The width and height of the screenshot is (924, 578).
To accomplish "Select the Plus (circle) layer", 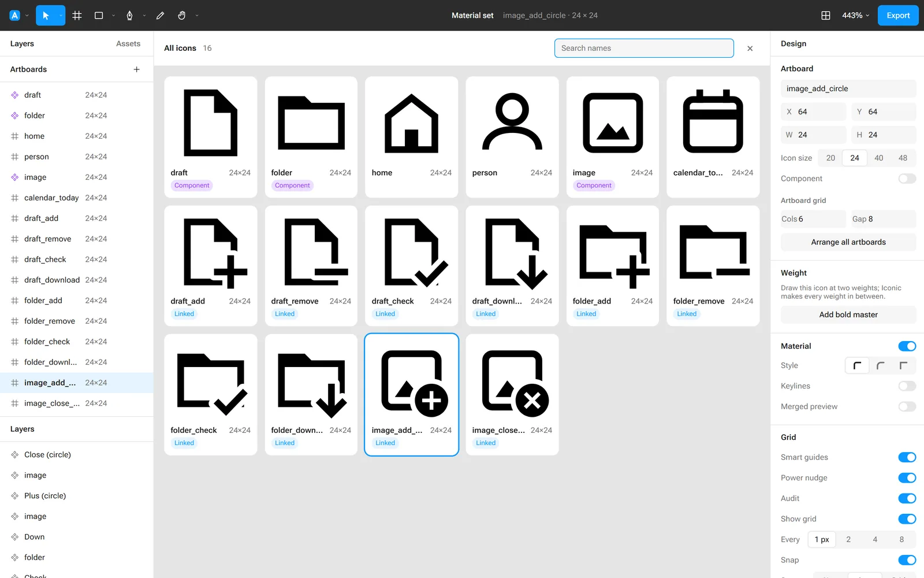I will tap(77, 496).
